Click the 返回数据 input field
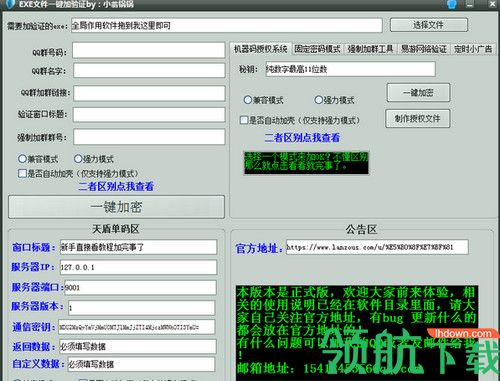 138,347
